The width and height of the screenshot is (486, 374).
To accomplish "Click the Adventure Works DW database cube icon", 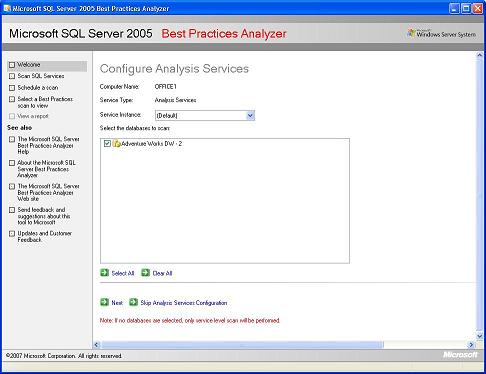I will (x=116, y=144).
